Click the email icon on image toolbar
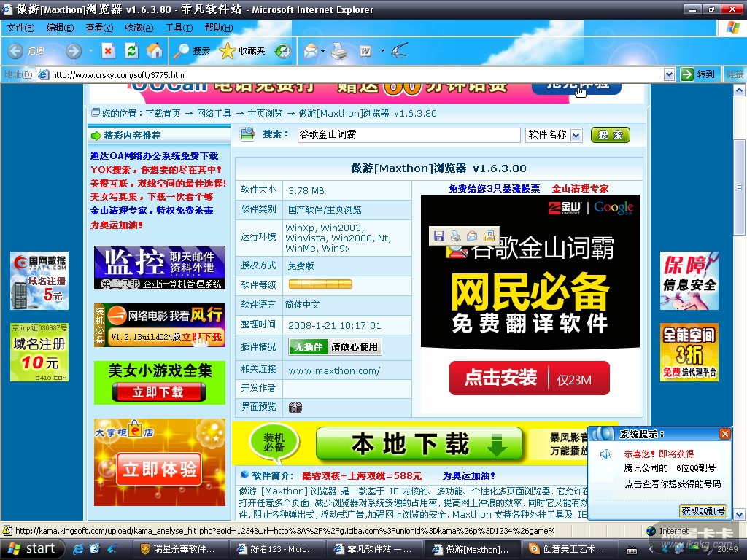747x560 pixels. tap(472, 236)
